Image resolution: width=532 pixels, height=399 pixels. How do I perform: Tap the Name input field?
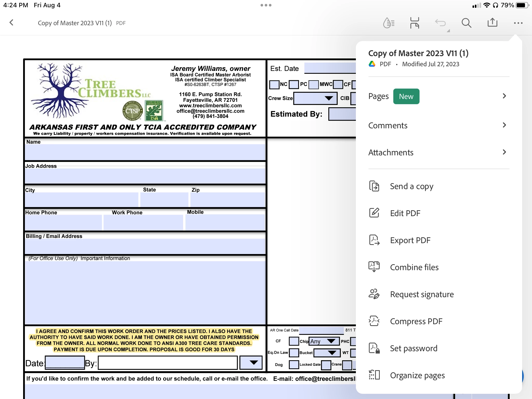pyautogui.click(x=145, y=152)
